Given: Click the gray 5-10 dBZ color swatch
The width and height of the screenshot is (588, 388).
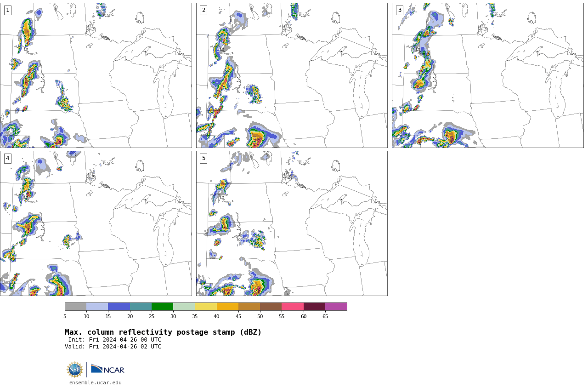Looking at the screenshot, I should (x=76, y=307).
